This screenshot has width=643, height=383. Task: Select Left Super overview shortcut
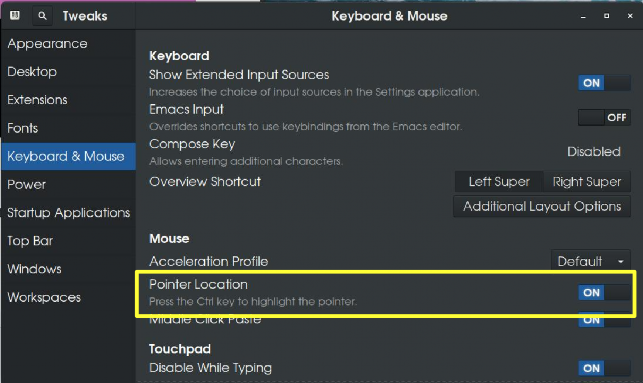point(499,182)
